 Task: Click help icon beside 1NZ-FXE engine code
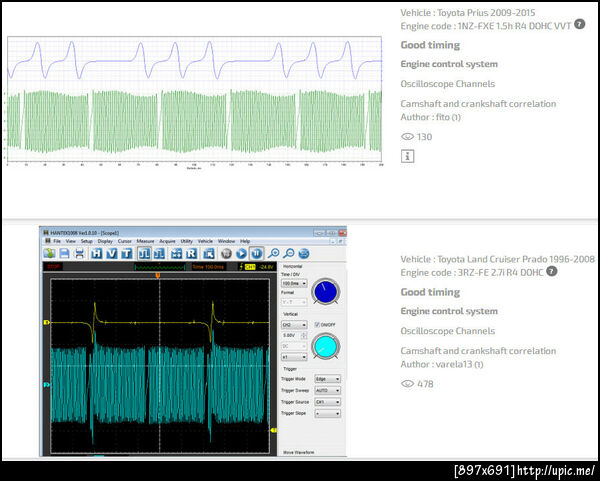click(580, 24)
